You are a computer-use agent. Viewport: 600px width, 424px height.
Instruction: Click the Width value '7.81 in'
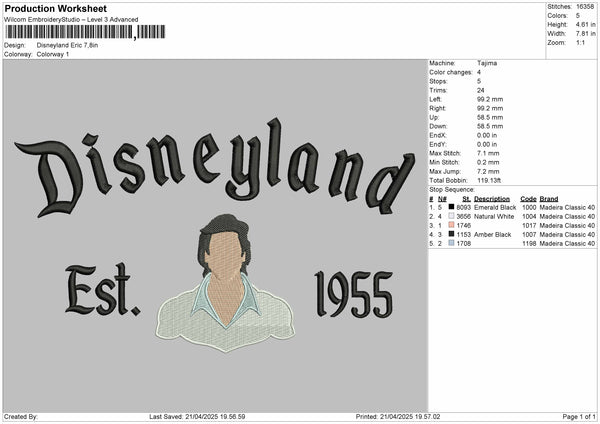point(585,34)
